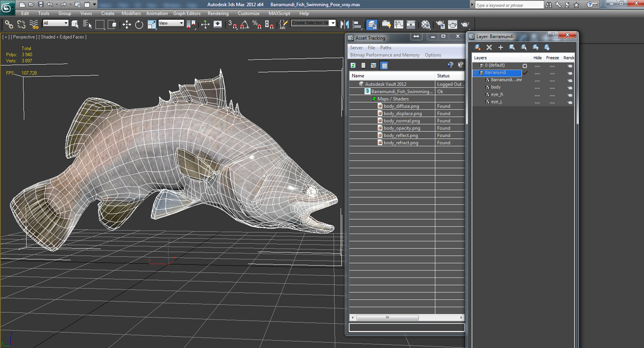The height and width of the screenshot is (348, 644).
Task: Click the Align tool icon
Action: [357, 25]
